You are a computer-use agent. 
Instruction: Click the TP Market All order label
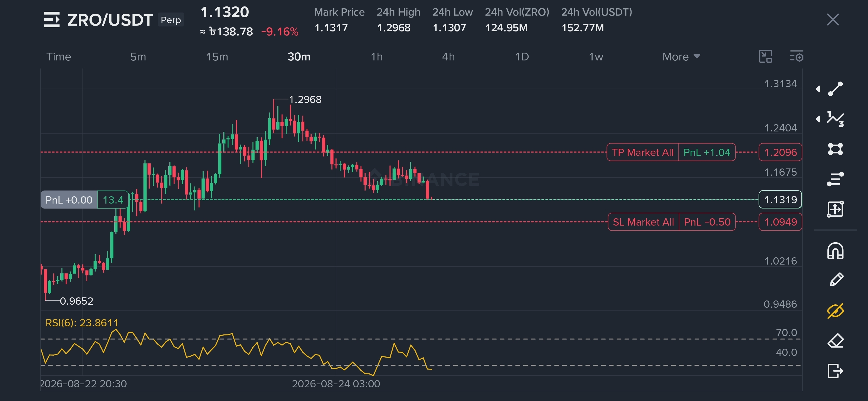pos(642,152)
